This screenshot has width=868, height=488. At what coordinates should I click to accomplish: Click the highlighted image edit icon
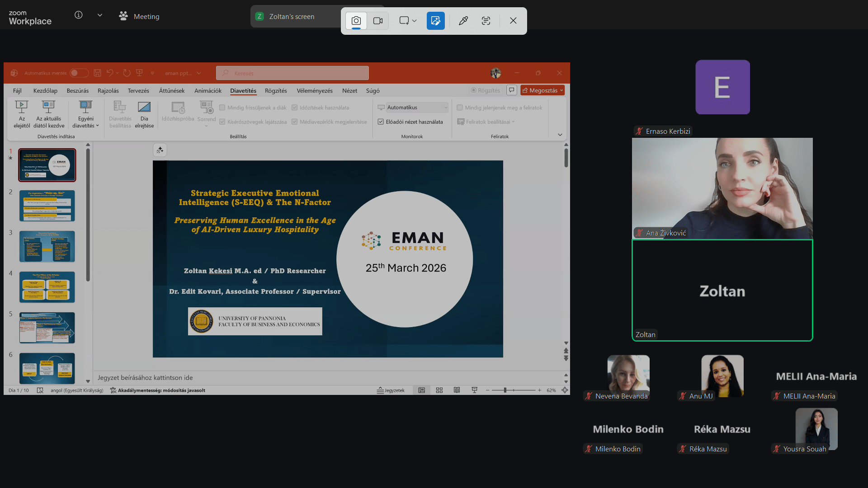coord(435,21)
